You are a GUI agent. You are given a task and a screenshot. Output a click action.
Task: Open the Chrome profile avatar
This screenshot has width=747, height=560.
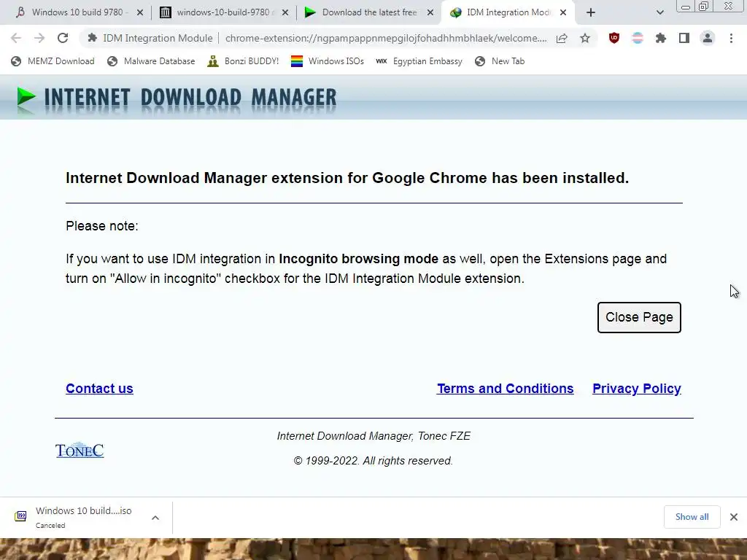coord(708,38)
